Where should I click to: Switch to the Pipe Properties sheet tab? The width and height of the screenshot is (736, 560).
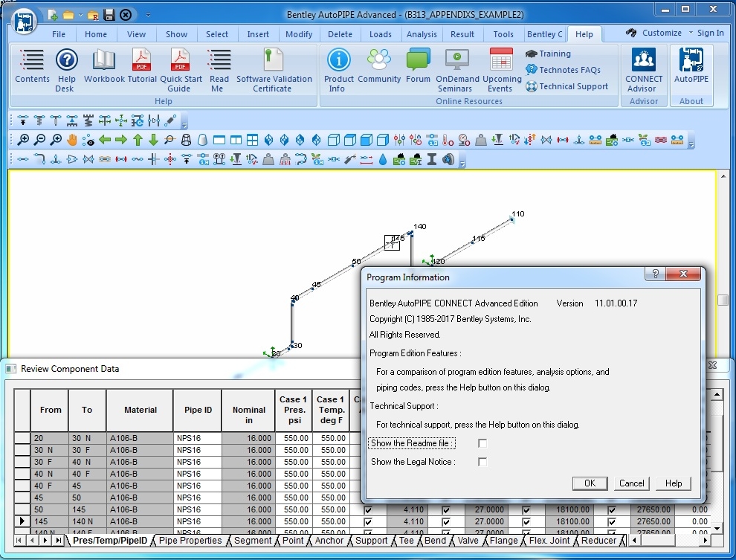[190, 541]
